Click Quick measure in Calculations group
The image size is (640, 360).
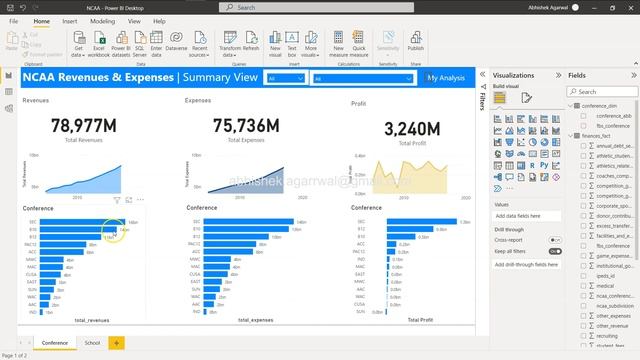pyautogui.click(x=358, y=44)
